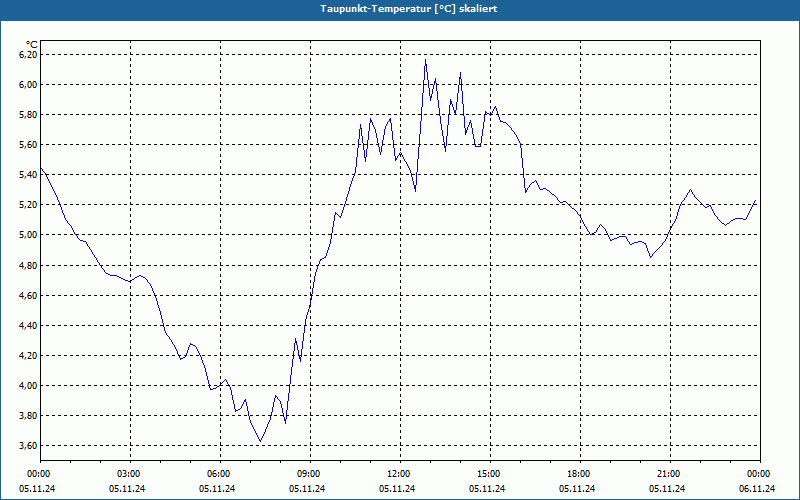Click the 3,60 y-axis value
The image size is (800, 500).
coord(29,446)
